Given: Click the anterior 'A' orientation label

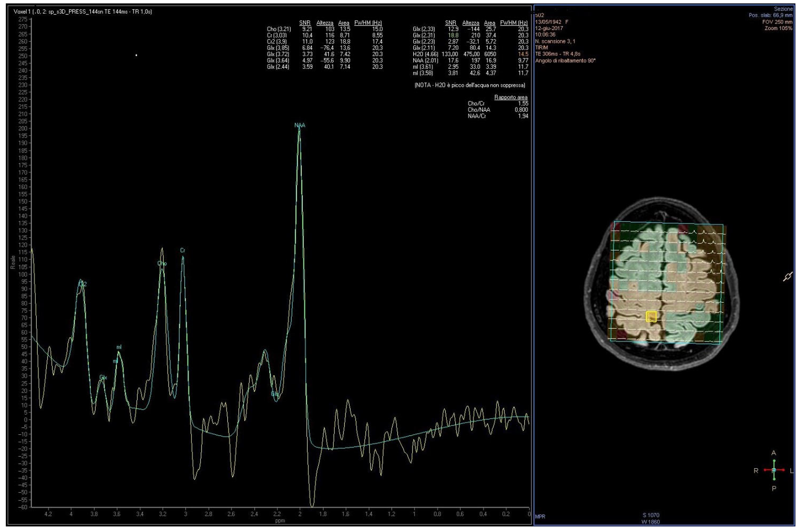Looking at the screenshot, I should tap(774, 453).
